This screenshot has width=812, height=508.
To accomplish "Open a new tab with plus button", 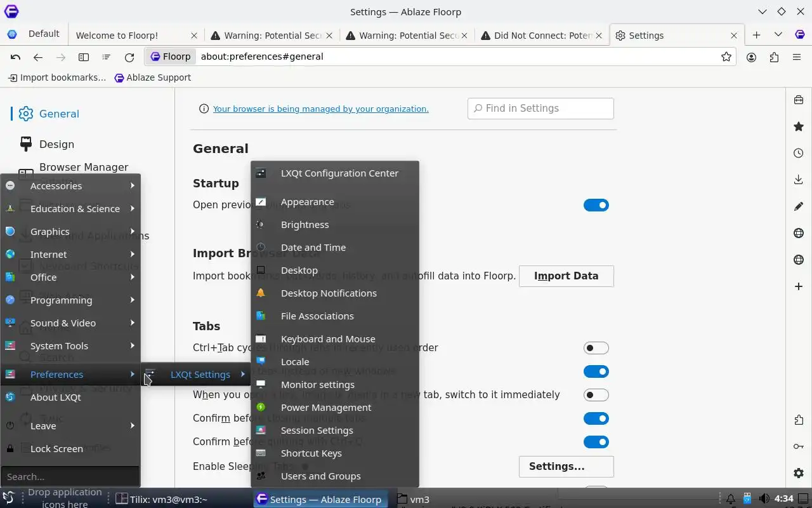I will coord(756,35).
